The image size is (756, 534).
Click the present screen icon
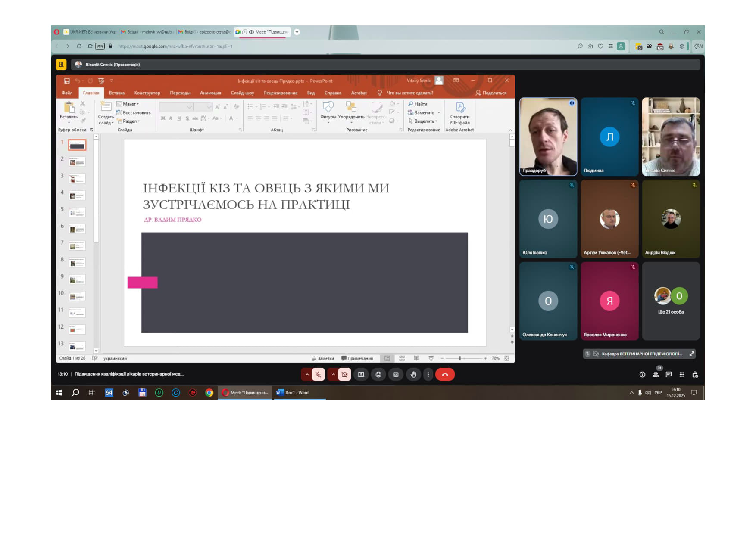pos(361,375)
